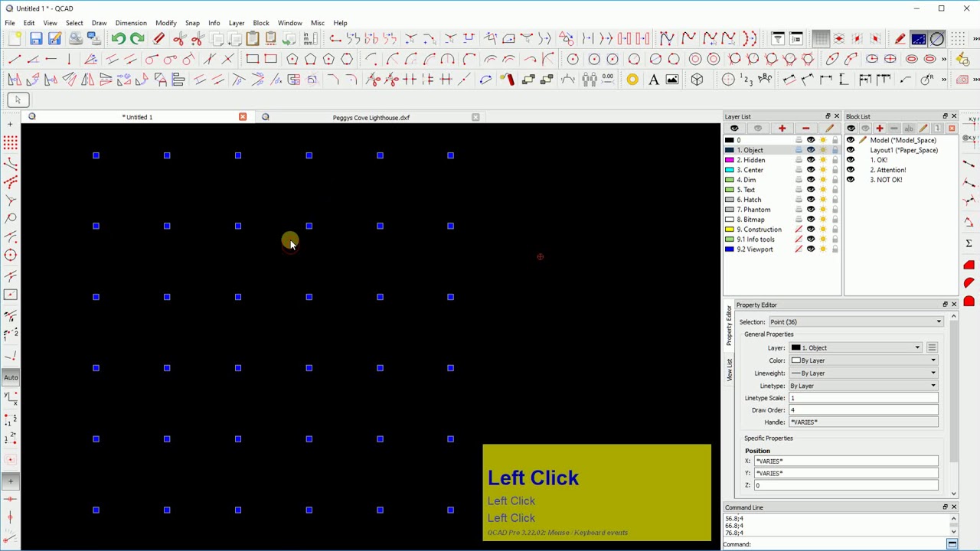Viewport: 980px width, 551px height.
Task: Insert a bitmap with the image icon
Action: pos(671,80)
